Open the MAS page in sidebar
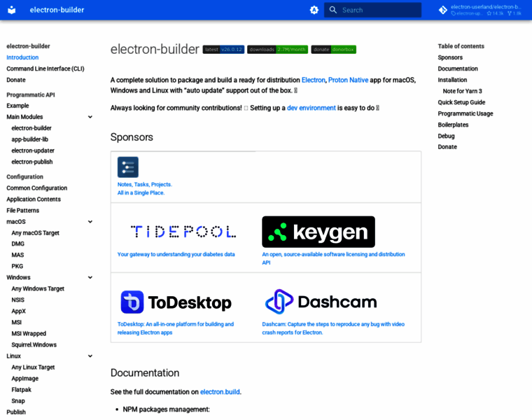Screen dimensions: 532x420 point(17,255)
